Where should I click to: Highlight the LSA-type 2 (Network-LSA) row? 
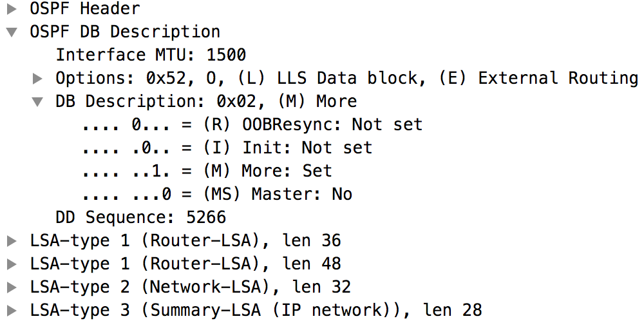(x=191, y=287)
